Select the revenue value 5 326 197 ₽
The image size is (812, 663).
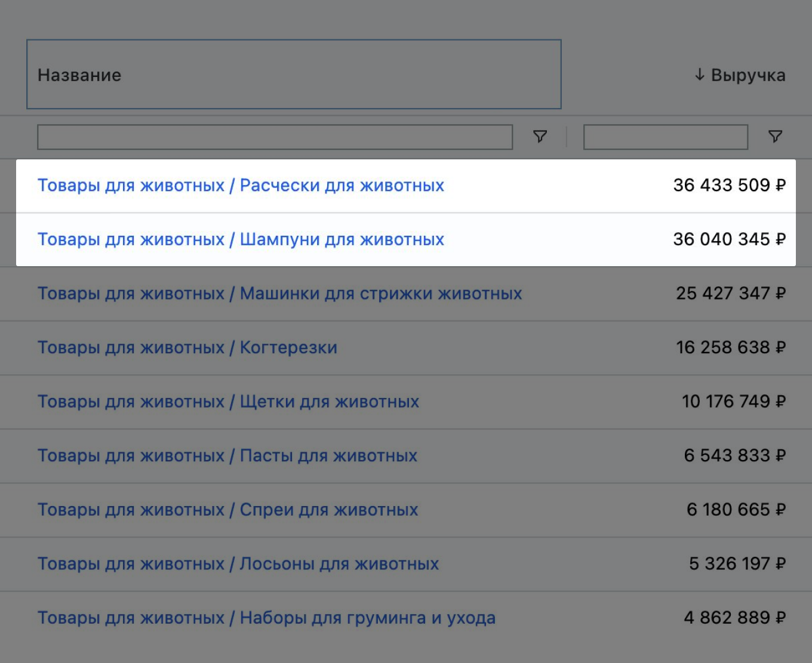pyautogui.click(x=737, y=563)
